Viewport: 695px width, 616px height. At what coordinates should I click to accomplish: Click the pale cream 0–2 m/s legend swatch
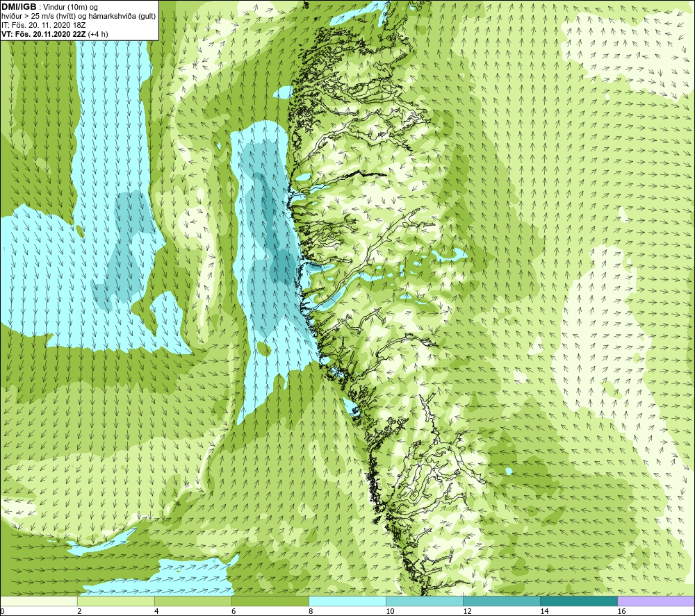pos(39,601)
